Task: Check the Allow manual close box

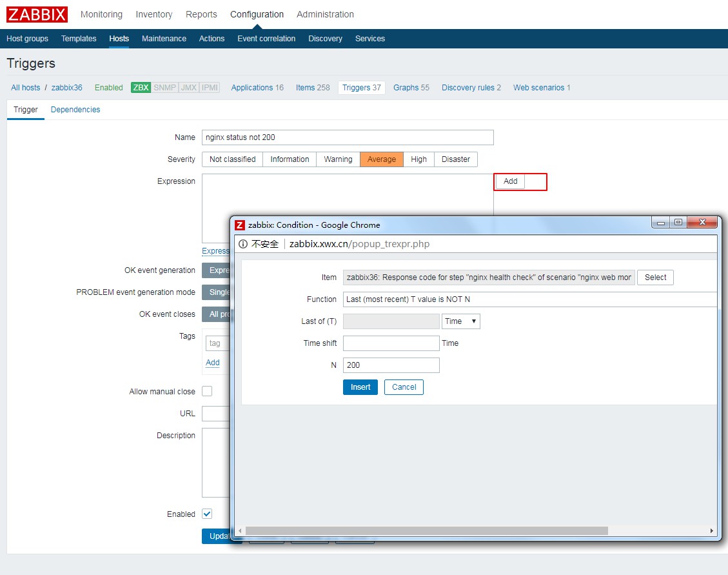Action: [x=207, y=392]
